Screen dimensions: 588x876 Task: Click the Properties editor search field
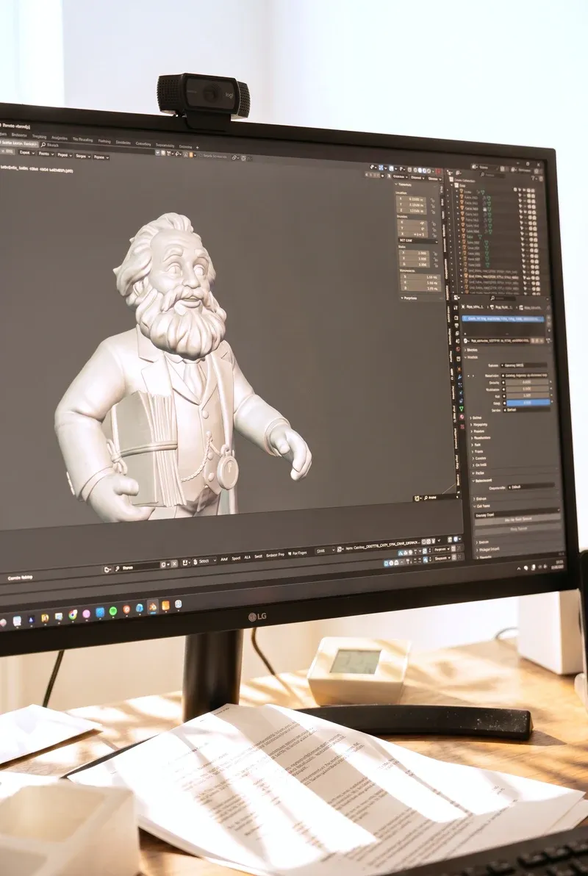[x=503, y=298]
